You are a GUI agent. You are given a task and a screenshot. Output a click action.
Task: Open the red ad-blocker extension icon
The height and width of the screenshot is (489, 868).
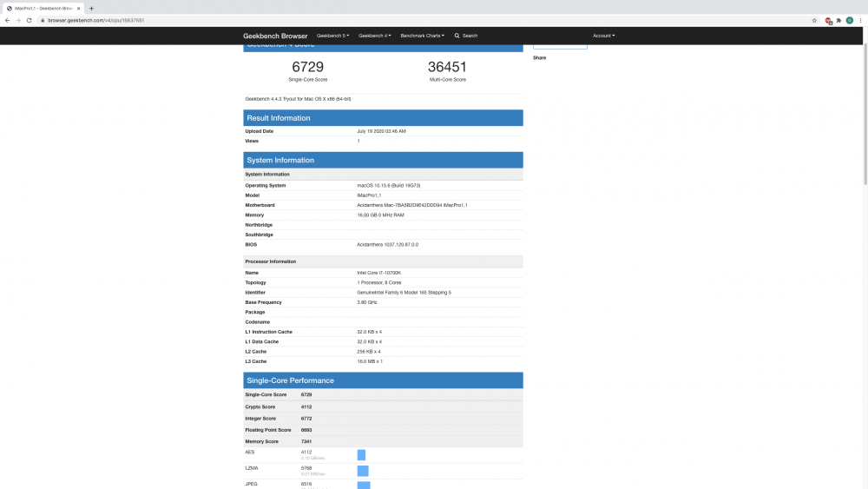point(829,21)
